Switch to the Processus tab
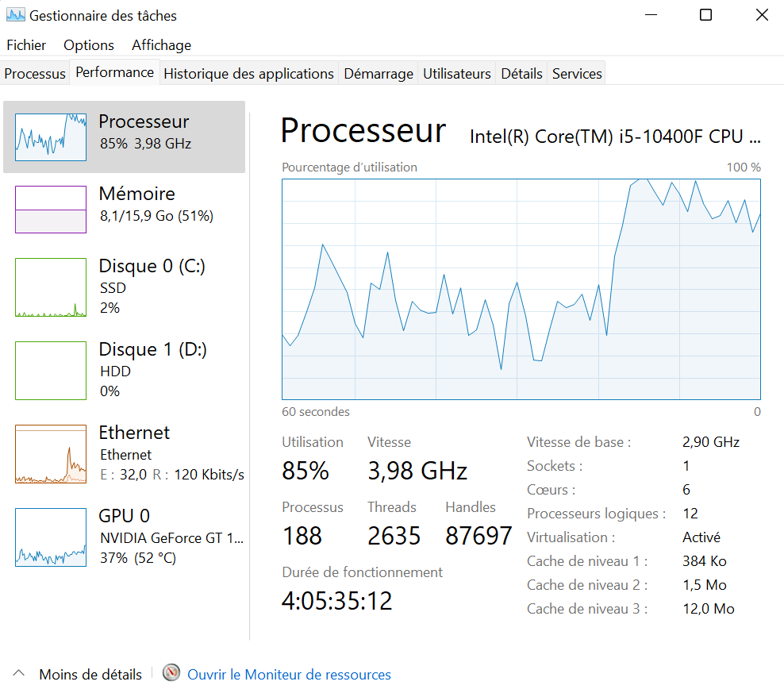Screen dimensions: 784x693 pos(35,74)
